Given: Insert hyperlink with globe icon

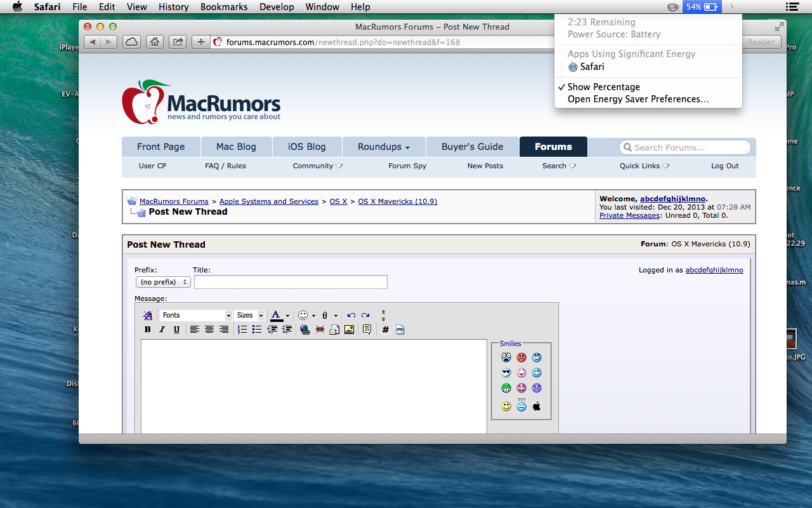Looking at the screenshot, I should [x=305, y=330].
